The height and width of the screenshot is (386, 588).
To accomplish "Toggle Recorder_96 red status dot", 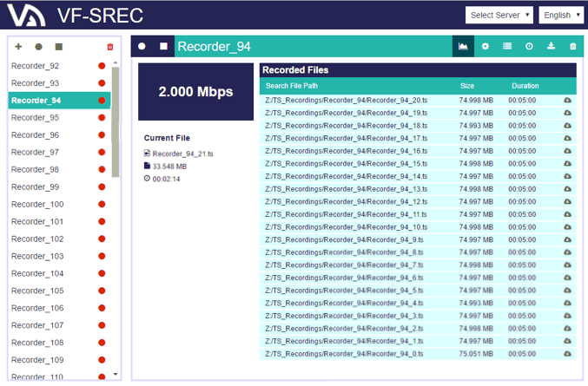I will [102, 134].
